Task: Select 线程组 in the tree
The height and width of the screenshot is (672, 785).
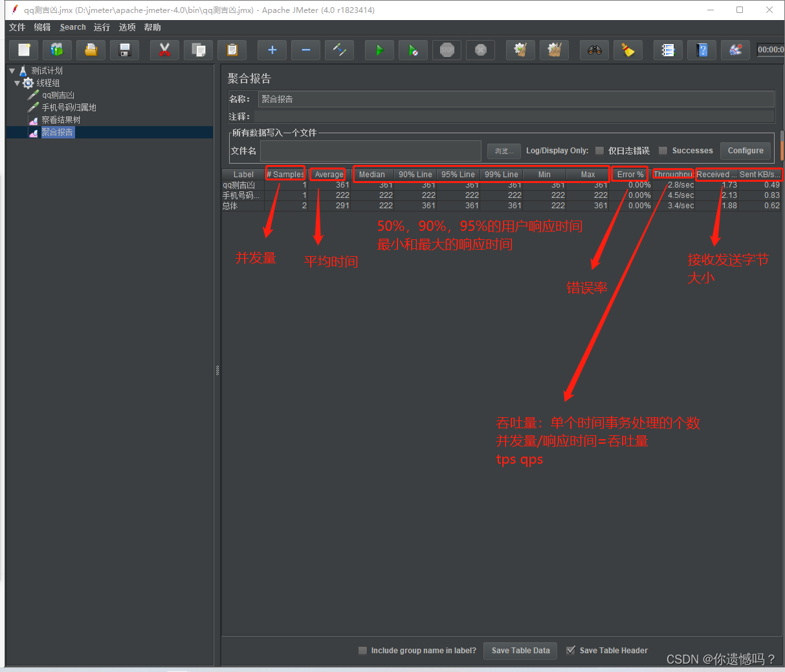Action: pos(48,83)
